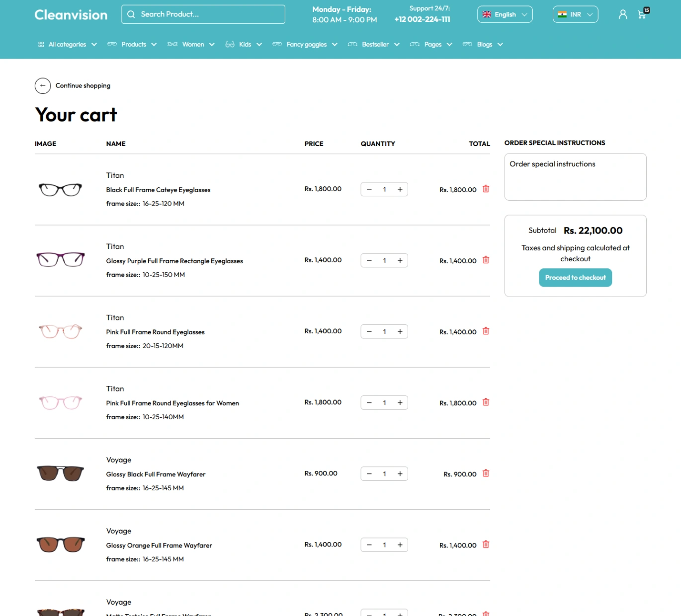Expand the Fancy goggles menu

[x=305, y=44]
